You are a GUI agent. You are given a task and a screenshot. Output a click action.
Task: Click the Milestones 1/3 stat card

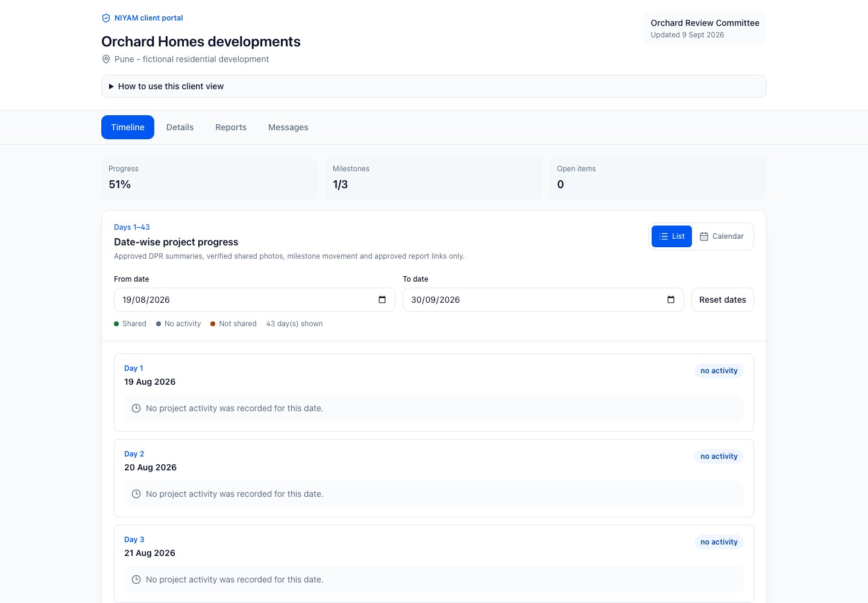click(434, 178)
